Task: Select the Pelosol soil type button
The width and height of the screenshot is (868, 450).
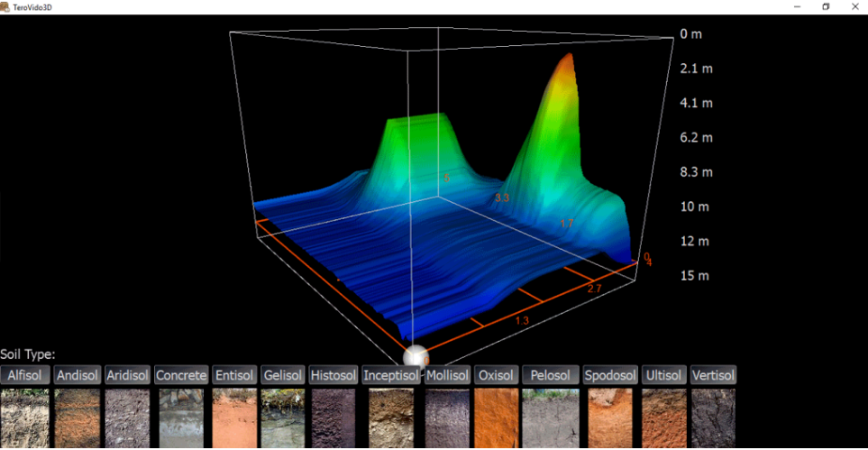Action: (x=550, y=375)
